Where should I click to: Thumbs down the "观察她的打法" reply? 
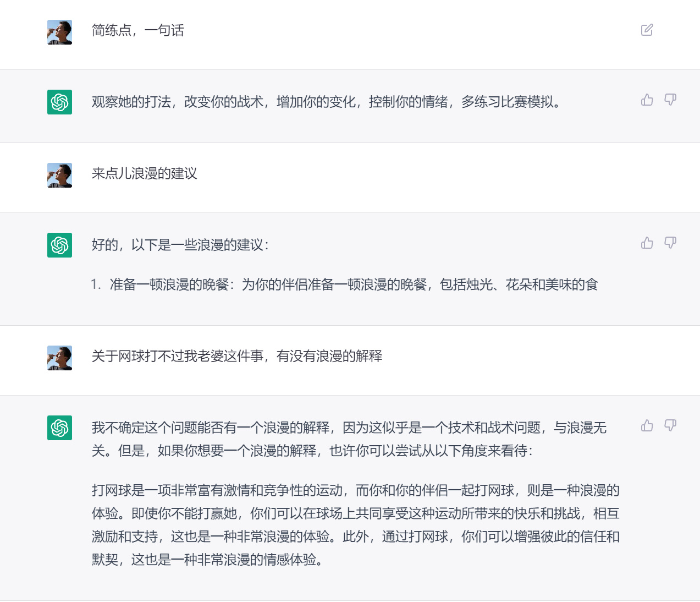click(x=670, y=100)
